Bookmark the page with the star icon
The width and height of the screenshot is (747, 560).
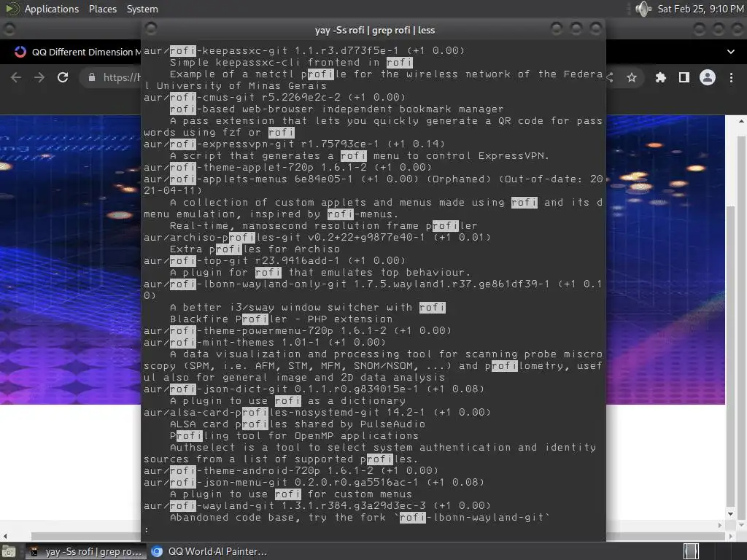click(632, 77)
